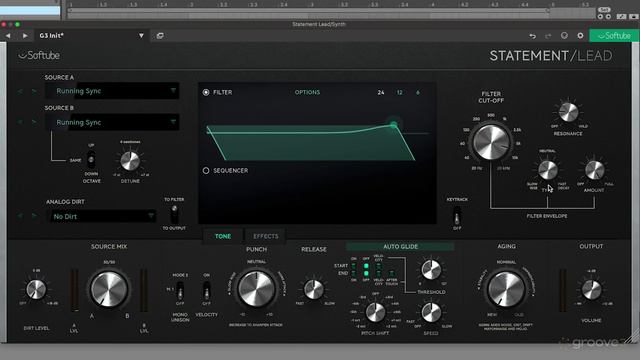Select next Source B waveform arrow
The image size is (640, 360).
[x=34, y=122]
